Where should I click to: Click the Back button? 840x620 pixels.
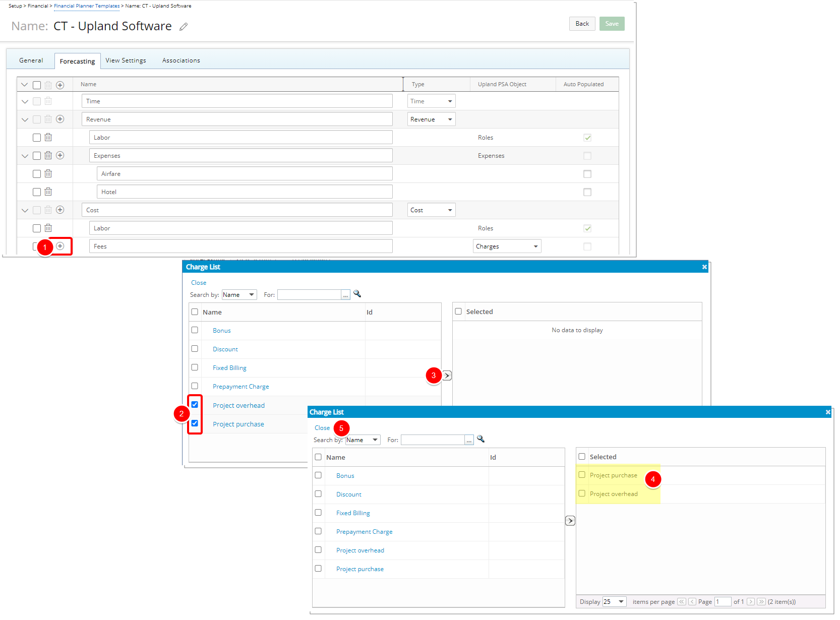click(582, 24)
